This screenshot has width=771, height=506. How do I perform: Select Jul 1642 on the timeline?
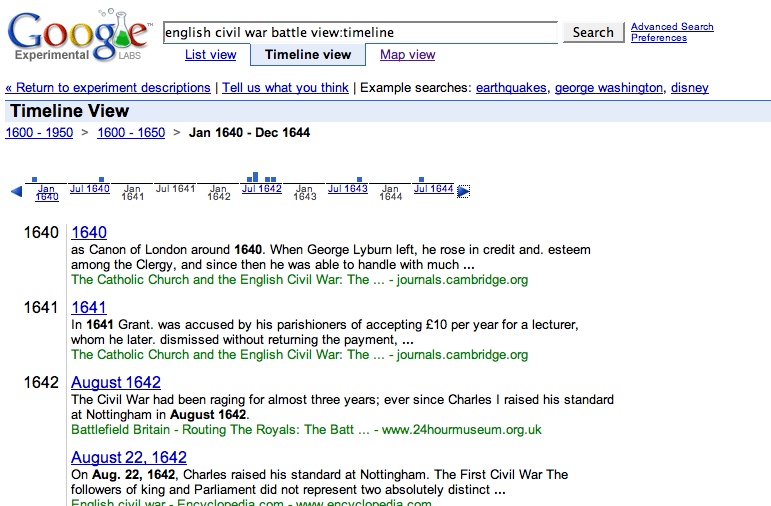(x=262, y=189)
